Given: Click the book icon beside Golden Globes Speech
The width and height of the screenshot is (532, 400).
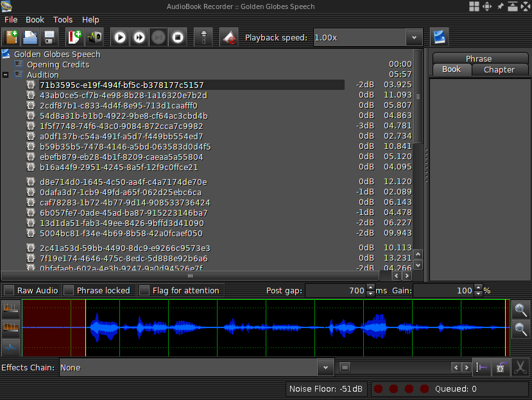Looking at the screenshot, I should tap(6, 54).
